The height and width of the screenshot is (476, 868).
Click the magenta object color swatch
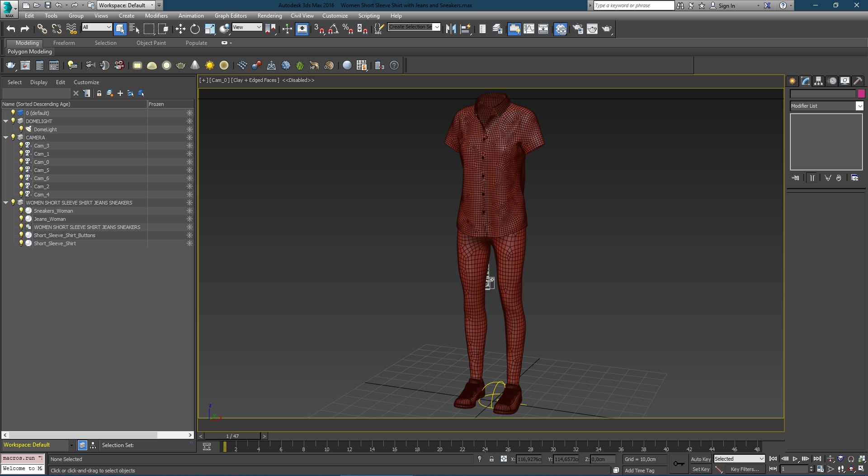[x=861, y=94]
